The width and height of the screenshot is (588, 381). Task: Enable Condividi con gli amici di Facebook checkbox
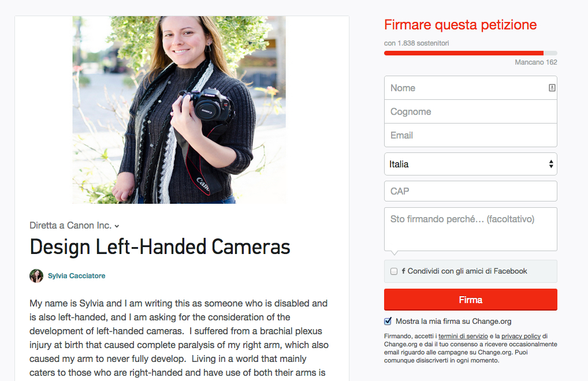coord(394,271)
